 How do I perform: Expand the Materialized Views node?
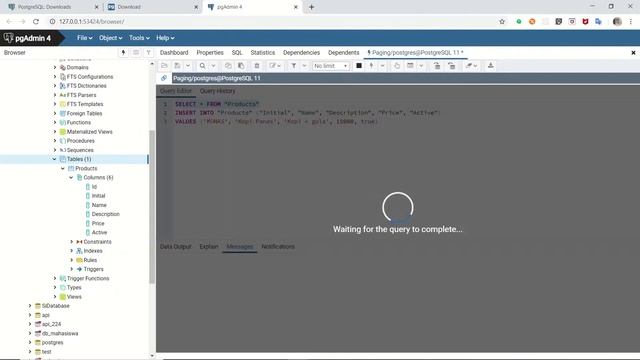[x=55, y=131]
